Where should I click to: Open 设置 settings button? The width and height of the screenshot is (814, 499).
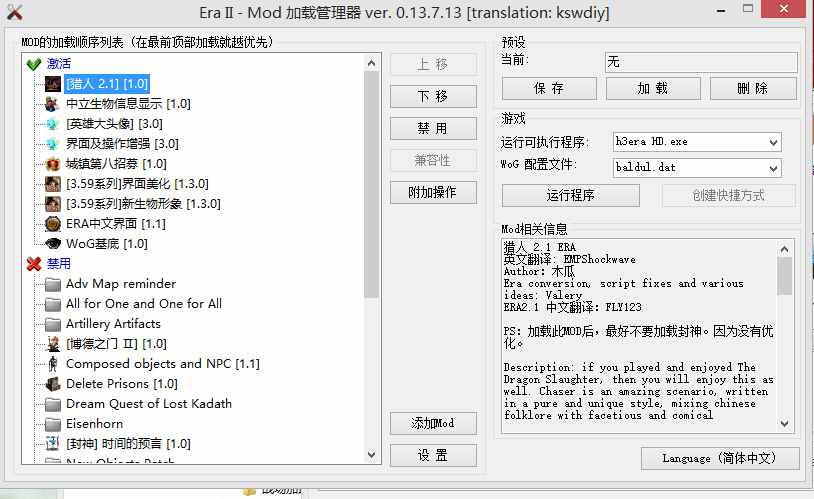coord(433,455)
